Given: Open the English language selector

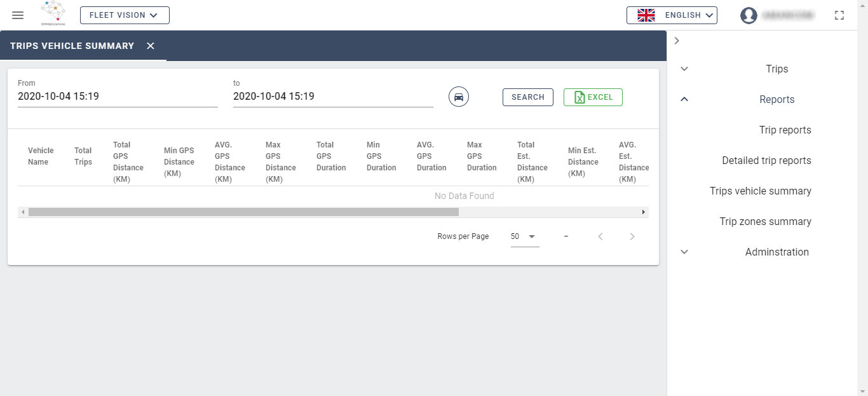Looking at the screenshot, I should click(672, 15).
